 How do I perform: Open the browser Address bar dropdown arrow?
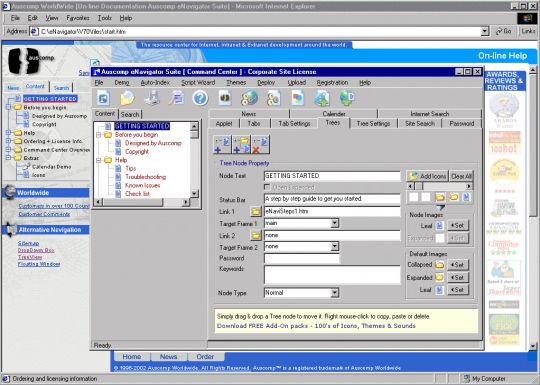[x=485, y=31]
